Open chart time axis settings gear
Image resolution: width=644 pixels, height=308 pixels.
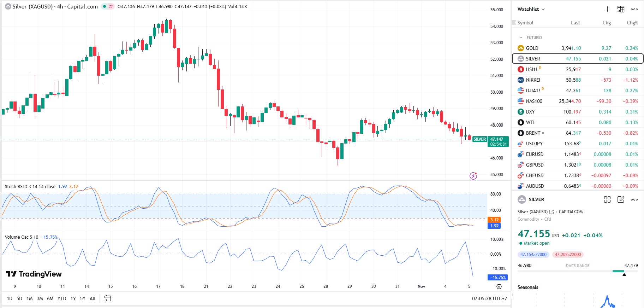[x=499, y=286]
